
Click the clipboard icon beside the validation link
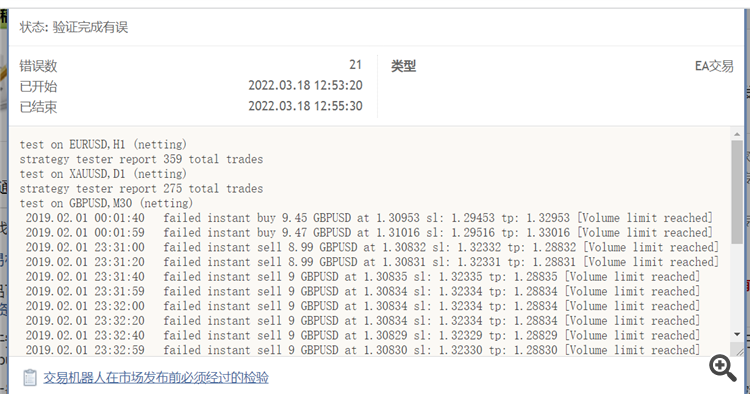click(x=30, y=378)
